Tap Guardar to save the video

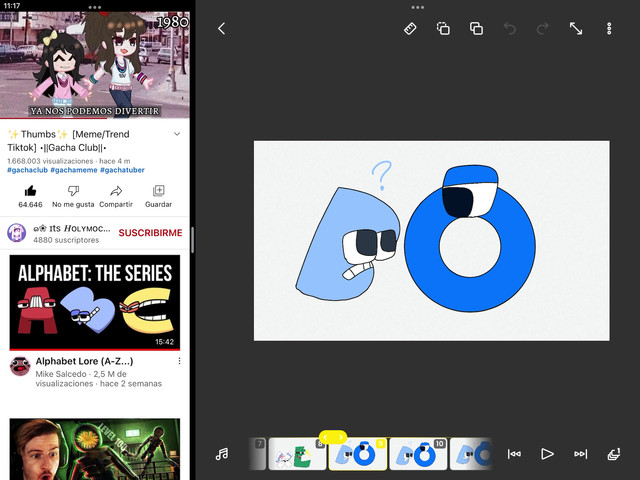click(158, 196)
